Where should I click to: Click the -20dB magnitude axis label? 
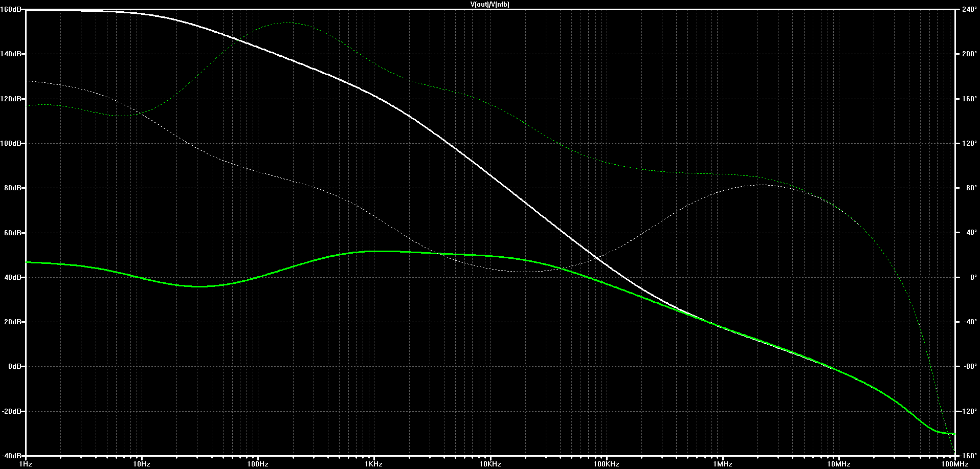tap(12, 411)
